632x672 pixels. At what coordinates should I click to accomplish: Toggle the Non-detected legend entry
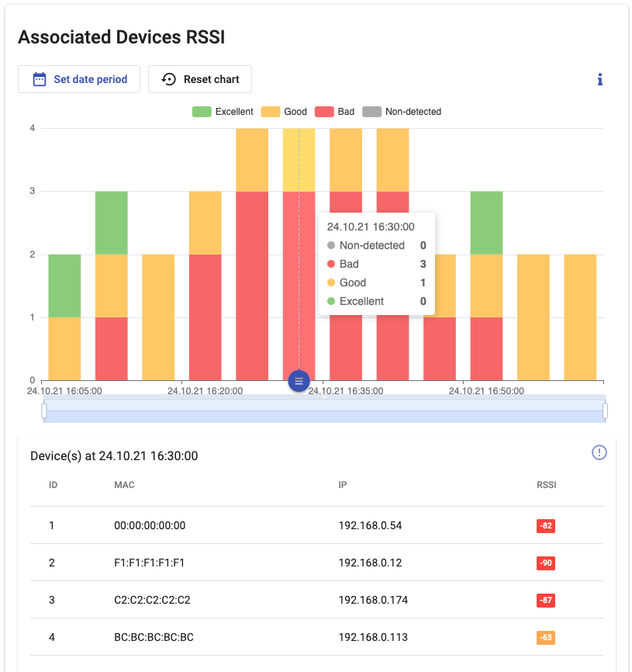[402, 112]
